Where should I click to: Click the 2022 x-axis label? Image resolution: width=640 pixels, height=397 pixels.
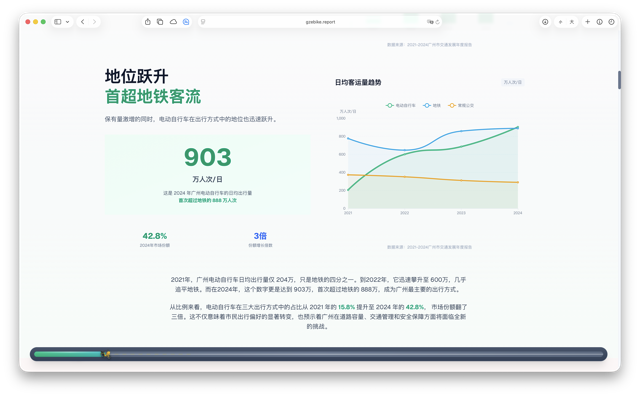point(404,213)
